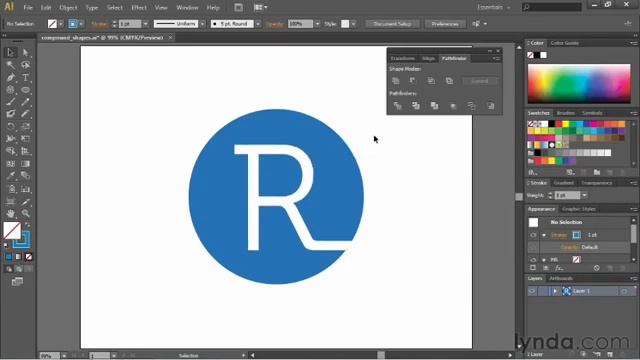Switch to the Color Guide tab

pyautogui.click(x=564, y=43)
